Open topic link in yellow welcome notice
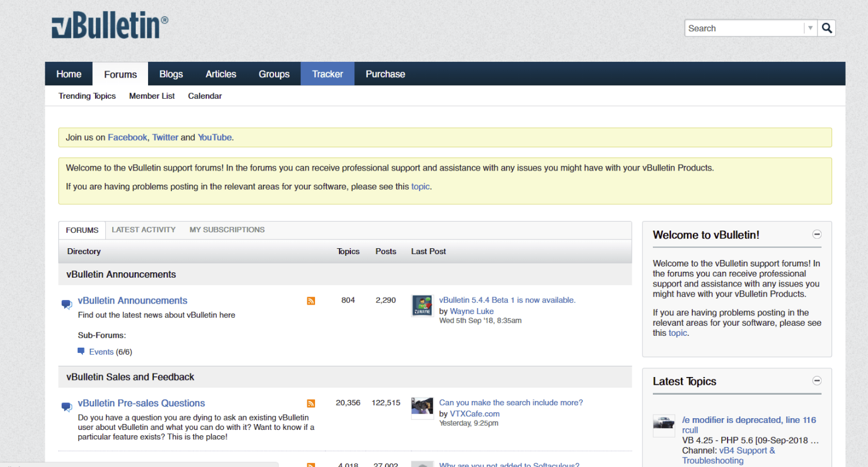Screen dimensions: 868x467 (421, 186)
